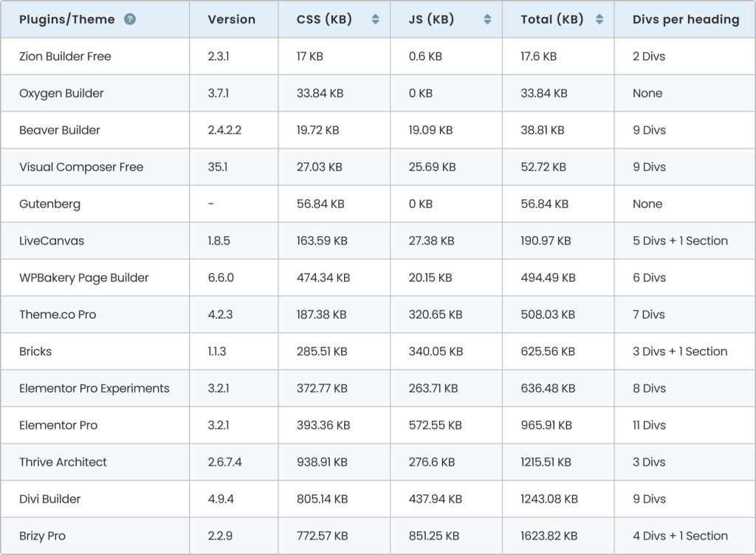756x555 pixels.
Task: Click Elementor Pro Experiments cell
Action: tap(94, 388)
